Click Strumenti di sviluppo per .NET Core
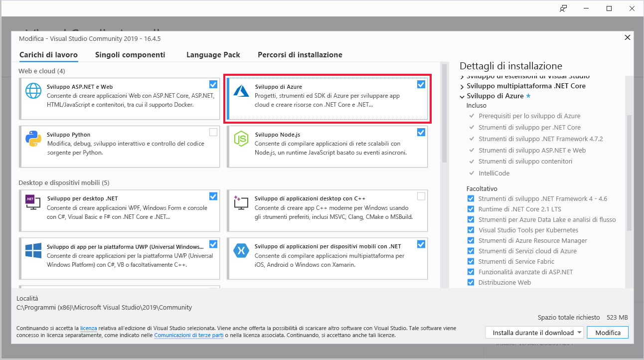Image resolution: width=644 pixels, height=360 pixels. (529, 127)
